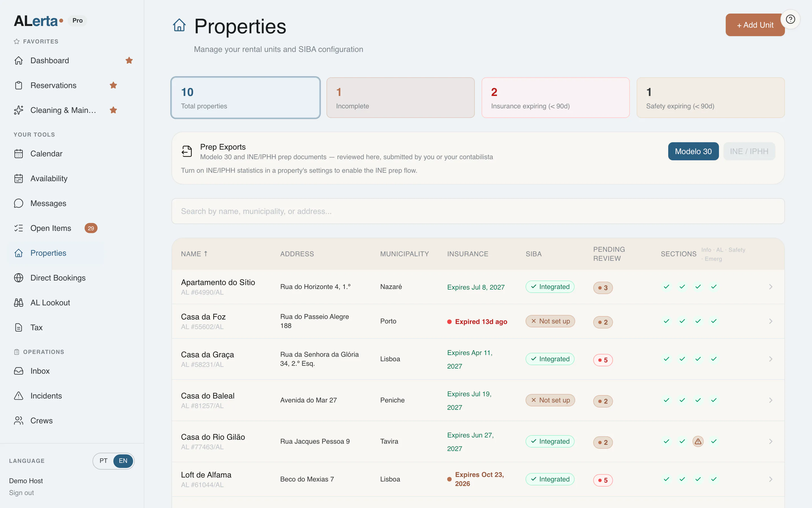Filter by Safety expiring card
Screen dimensions: 812x508
(710, 98)
